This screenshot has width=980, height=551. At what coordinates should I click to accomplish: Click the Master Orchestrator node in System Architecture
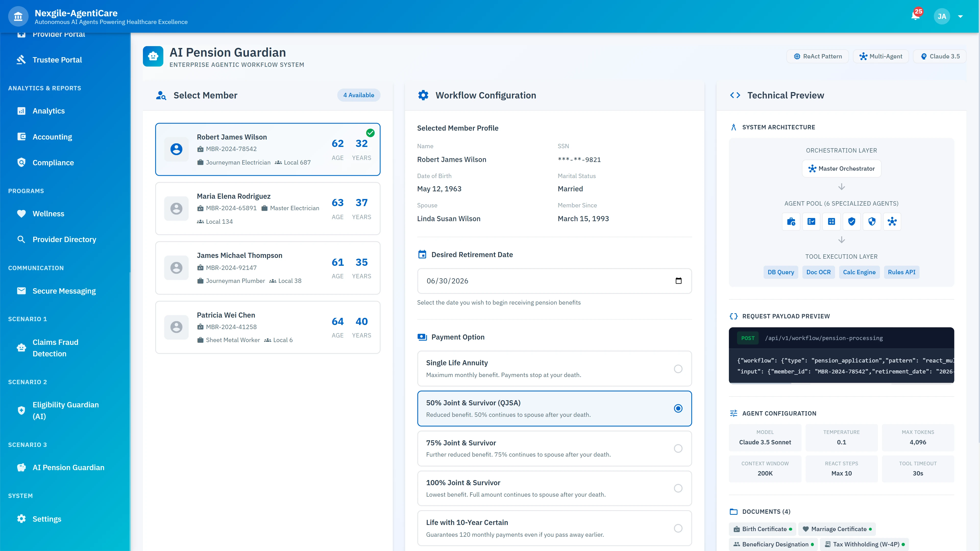841,168
